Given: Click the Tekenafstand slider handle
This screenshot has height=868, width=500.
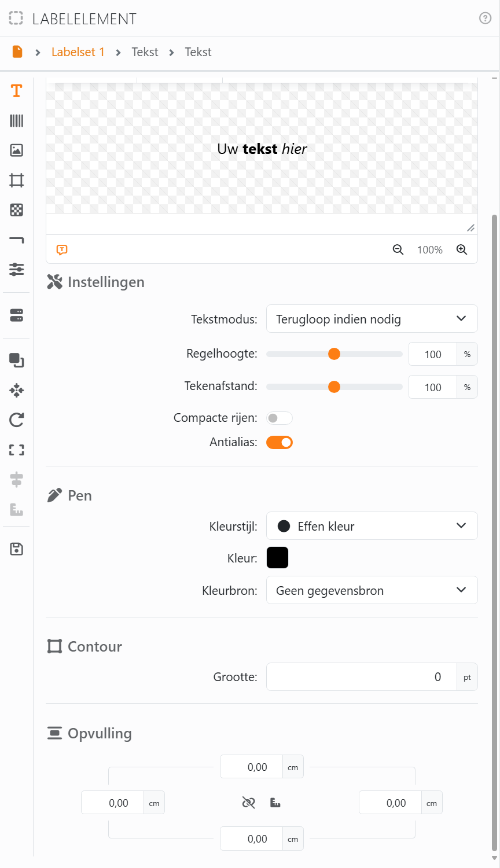Looking at the screenshot, I should [334, 387].
